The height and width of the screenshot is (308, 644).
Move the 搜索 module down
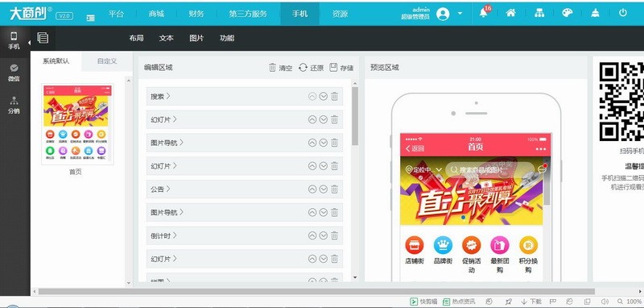tap(324, 96)
